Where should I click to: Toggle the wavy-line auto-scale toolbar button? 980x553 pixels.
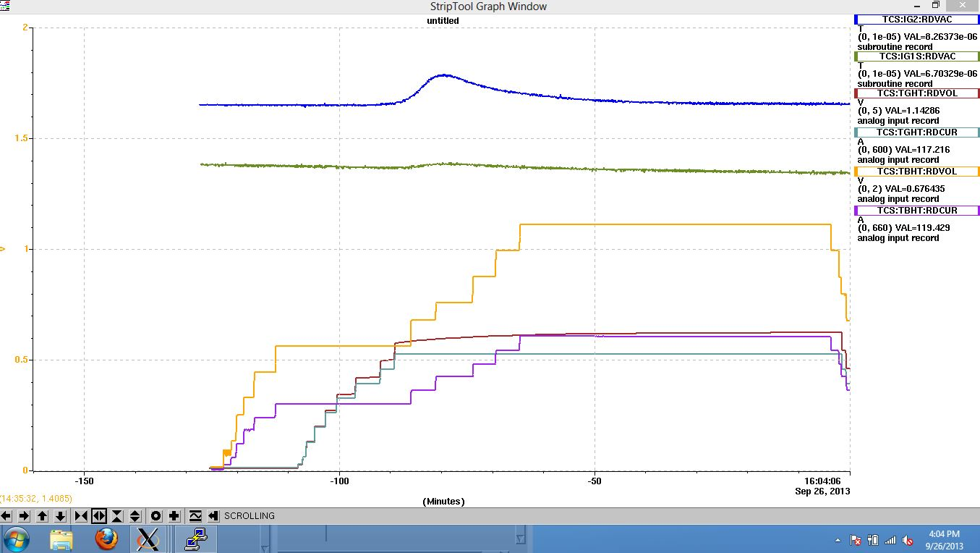195,516
